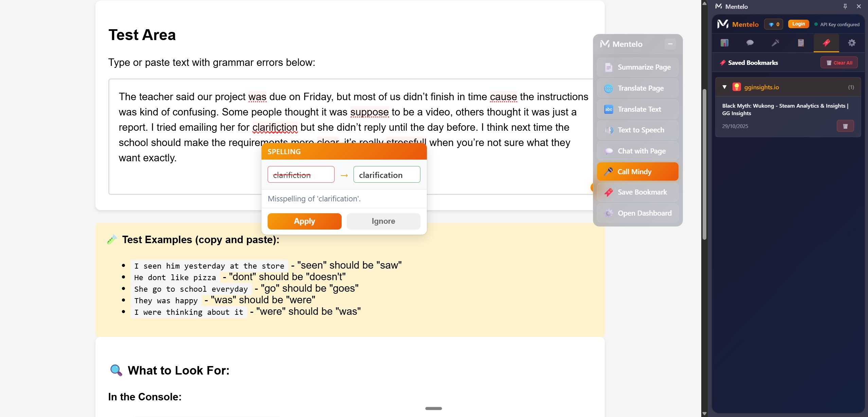Open the clipboard notes tab icon
The height and width of the screenshot is (417, 868).
coord(801,43)
